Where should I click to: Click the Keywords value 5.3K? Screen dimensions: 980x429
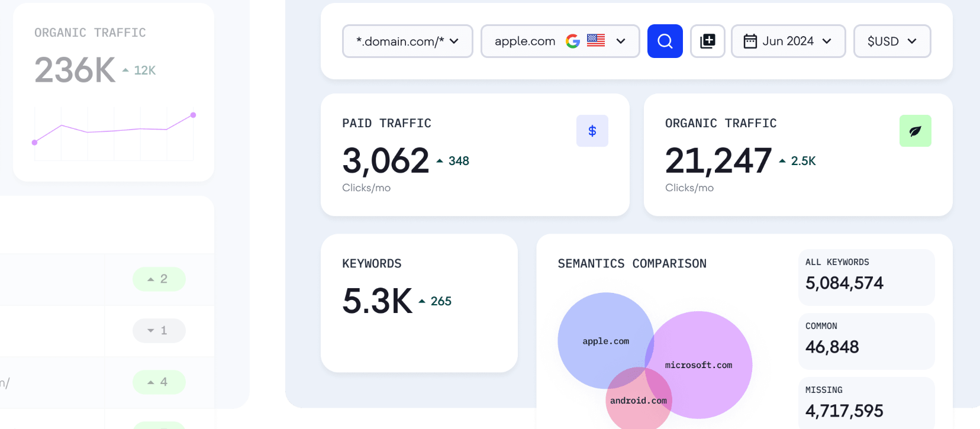pos(377,301)
